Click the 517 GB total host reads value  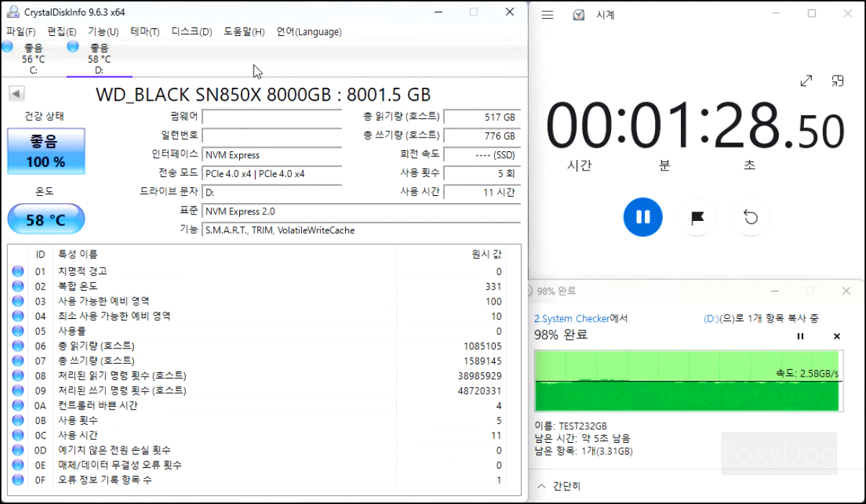(x=482, y=117)
